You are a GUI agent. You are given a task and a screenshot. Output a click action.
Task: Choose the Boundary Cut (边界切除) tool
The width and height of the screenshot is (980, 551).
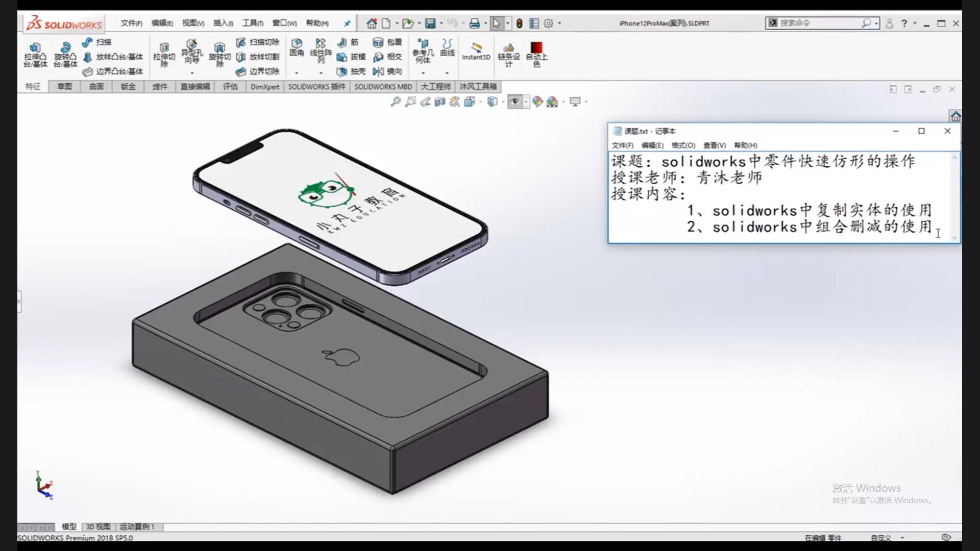click(x=258, y=71)
